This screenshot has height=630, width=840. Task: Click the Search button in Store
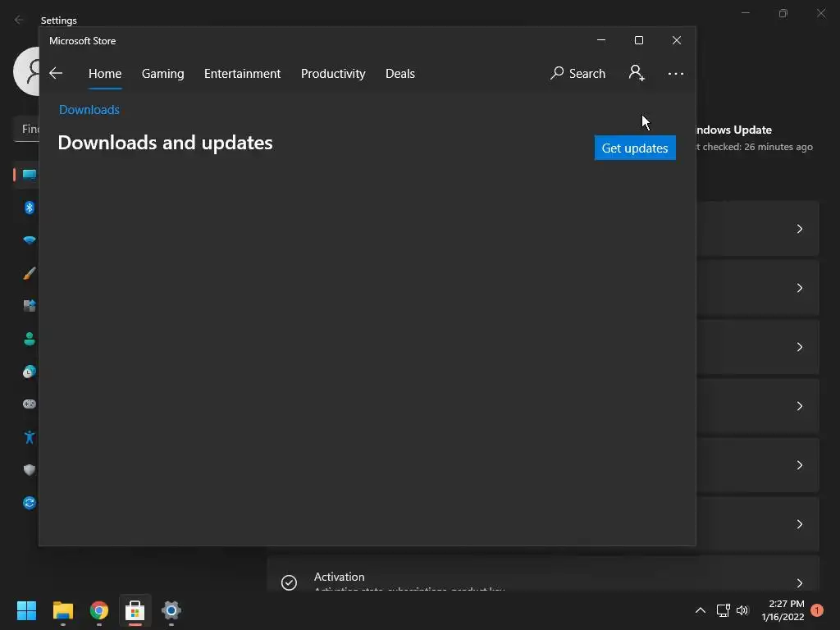pos(578,73)
